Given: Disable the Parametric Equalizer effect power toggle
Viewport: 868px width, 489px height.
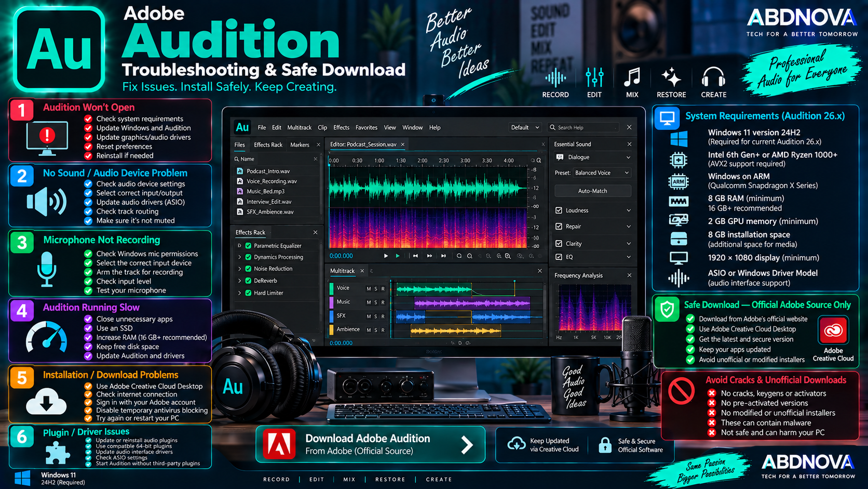Looking at the screenshot, I should tap(248, 246).
